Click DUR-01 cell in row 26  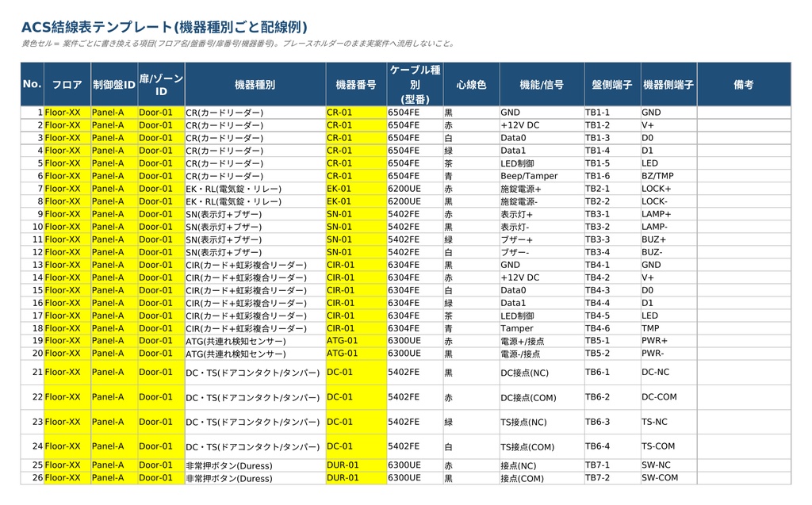coord(356,478)
